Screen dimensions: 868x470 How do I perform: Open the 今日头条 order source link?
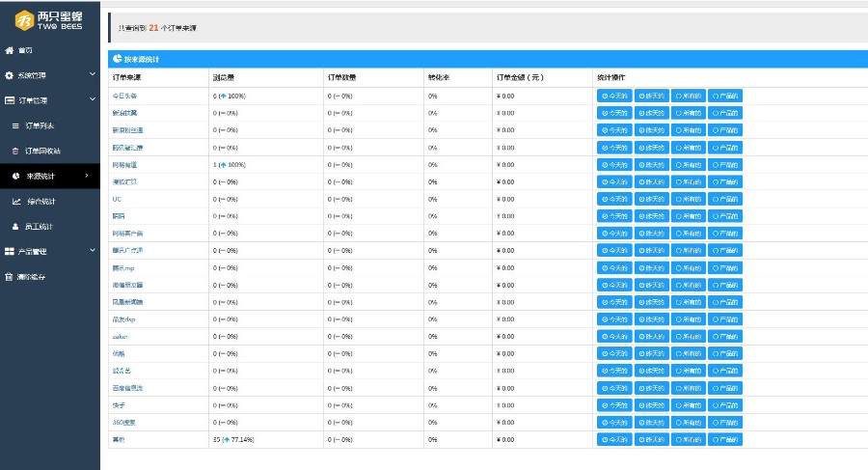click(125, 96)
